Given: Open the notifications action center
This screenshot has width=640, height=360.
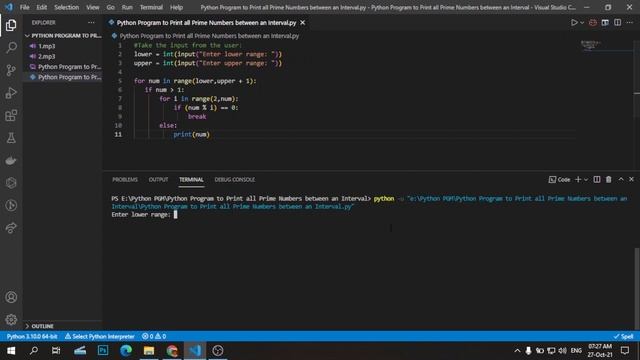Looking at the screenshot, I should coord(625,351).
